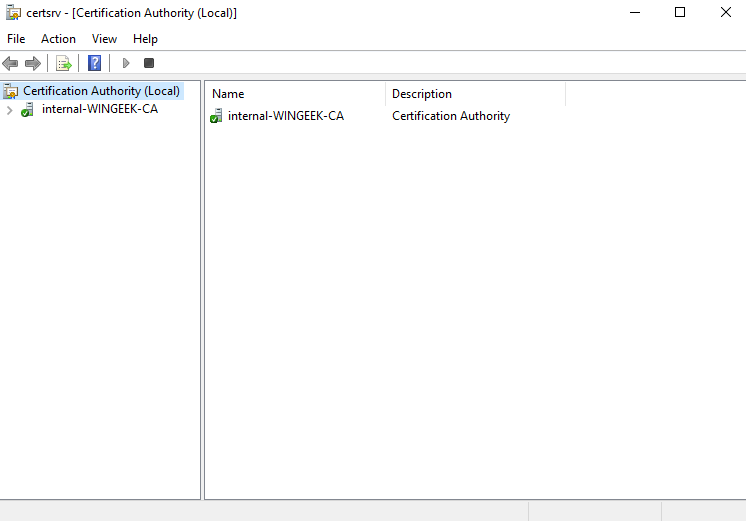Click the Certification Authority (Local) root icon
This screenshot has width=746, height=521.
tap(11, 91)
